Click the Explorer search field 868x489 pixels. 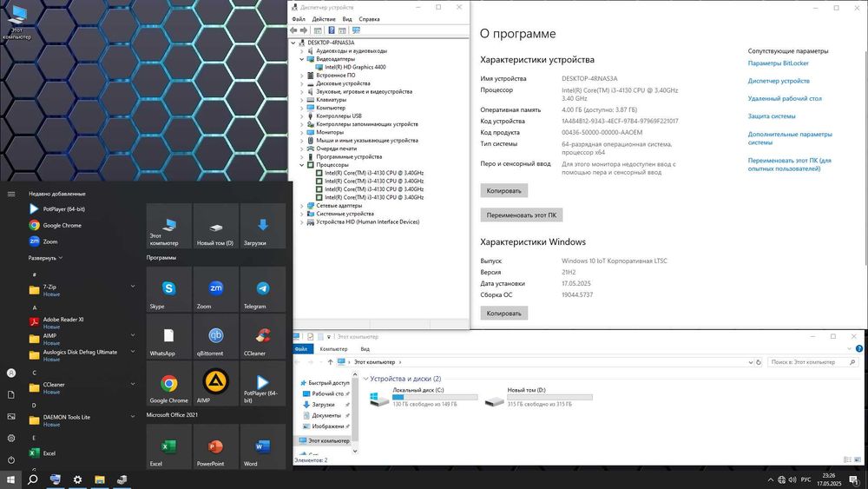812,362
